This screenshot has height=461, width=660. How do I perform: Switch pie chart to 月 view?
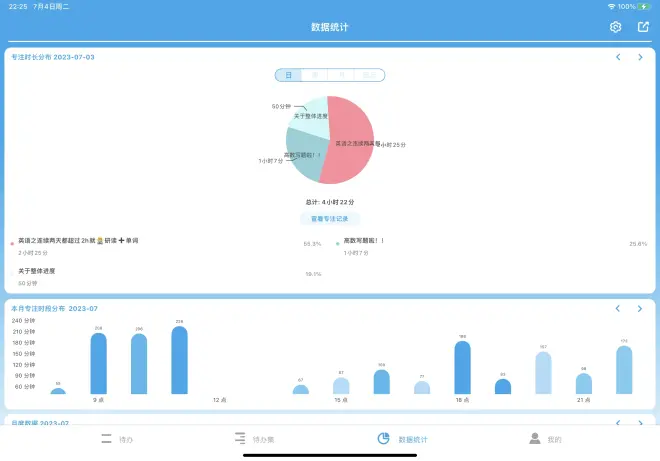pyautogui.click(x=343, y=75)
